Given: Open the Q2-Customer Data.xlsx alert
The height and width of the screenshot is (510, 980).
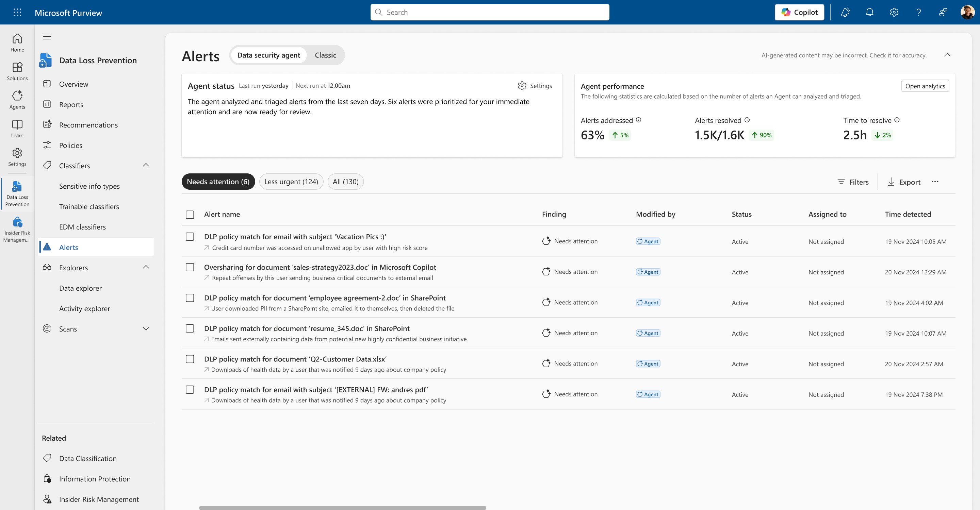Looking at the screenshot, I should point(295,359).
